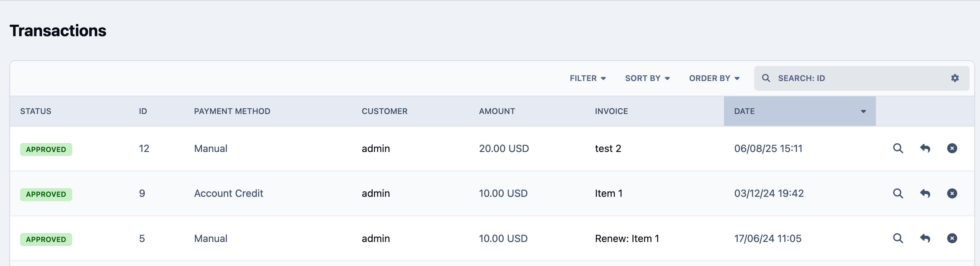Click the search magnifier icon

pyautogui.click(x=766, y=78)
